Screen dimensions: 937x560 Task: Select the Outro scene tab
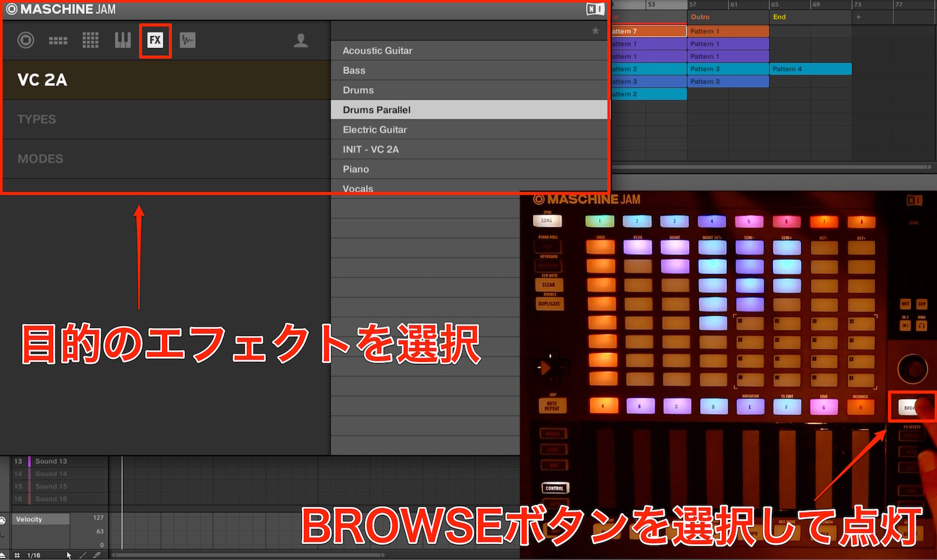click(728, 17)
